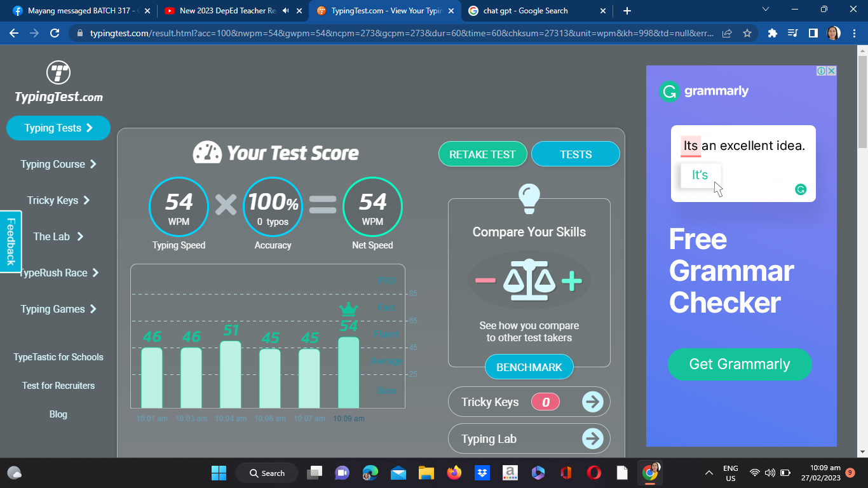868x488 pixels.
Task: Click the BENCHMARK button
Action: click(x=529, y=367)
